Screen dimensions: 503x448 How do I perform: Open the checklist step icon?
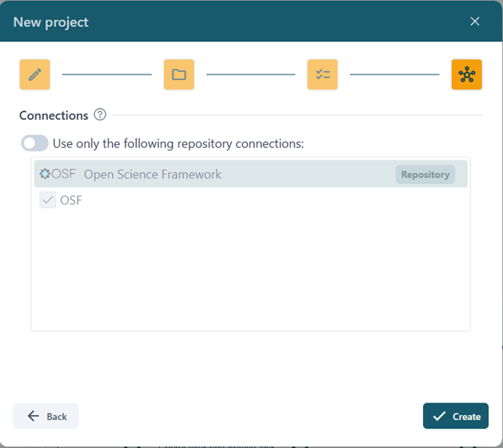322,74
